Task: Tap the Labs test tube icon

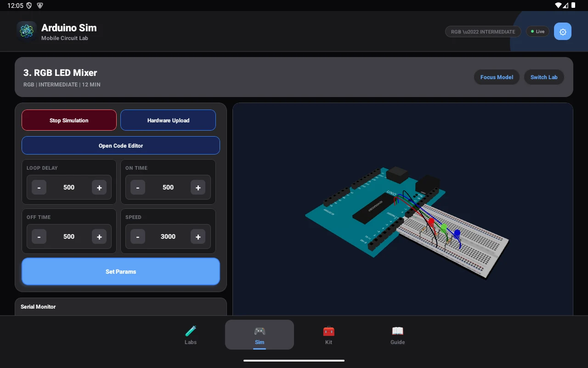Action: 191,331
